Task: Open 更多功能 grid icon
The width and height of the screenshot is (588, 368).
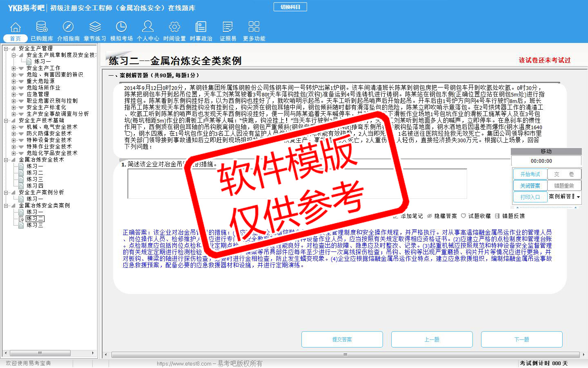Action: point(254,27)
